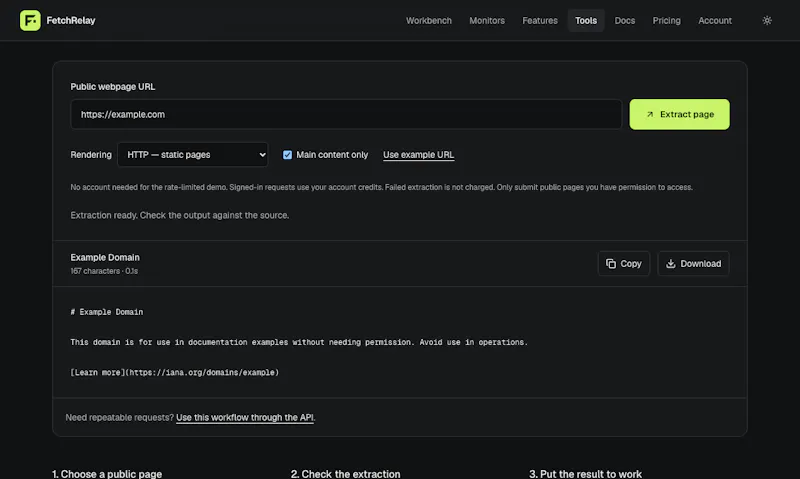Click '3. Put the result to work' heading
This screenshot has width=800, height=479.
pyautogui.click(x=585, y=474)
